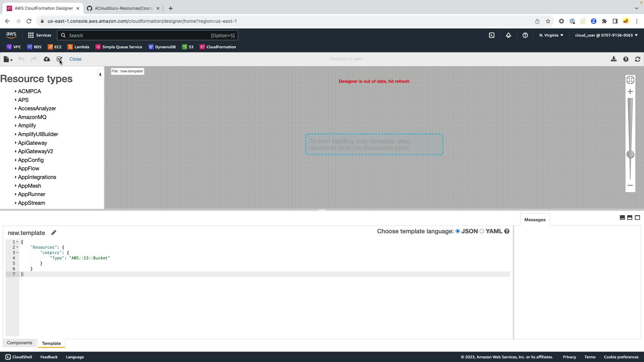This screenshot has height=362, width=644.
Task: Select the YAML template language
Action: point(482,231)
